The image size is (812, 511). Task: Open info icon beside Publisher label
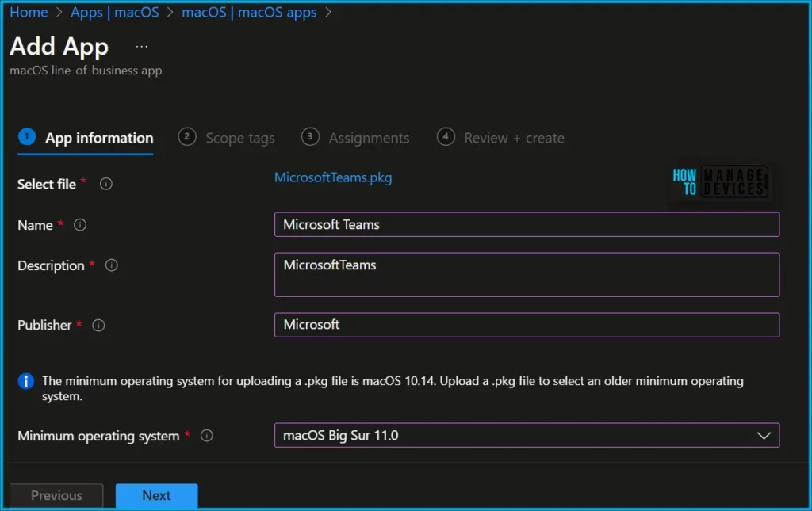98,326
